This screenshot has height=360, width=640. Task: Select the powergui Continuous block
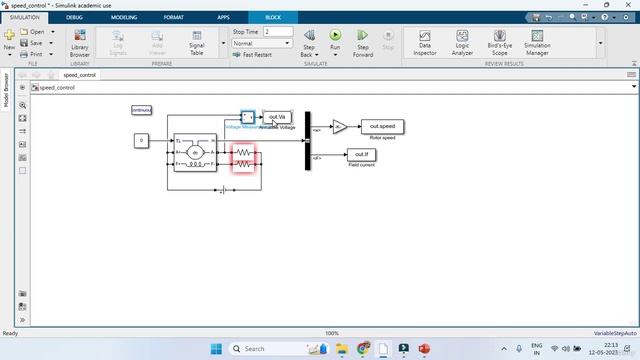tap(141, 110)
